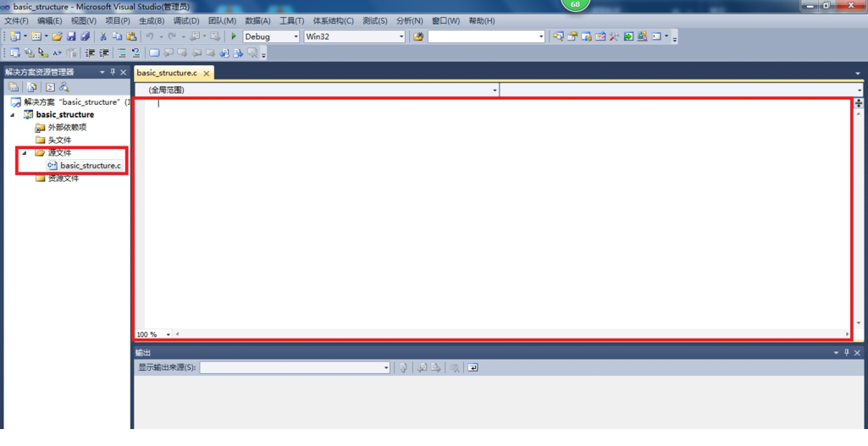The height and width of the screenshot is (446, 868).
Task: Click the Save All icon
Action: click(x=86, y=36)
